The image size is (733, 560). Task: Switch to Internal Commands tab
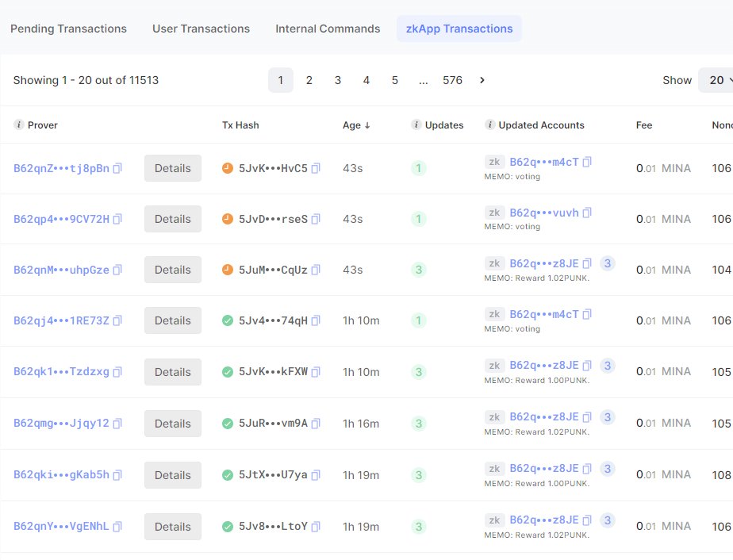[x=328, y=29]
